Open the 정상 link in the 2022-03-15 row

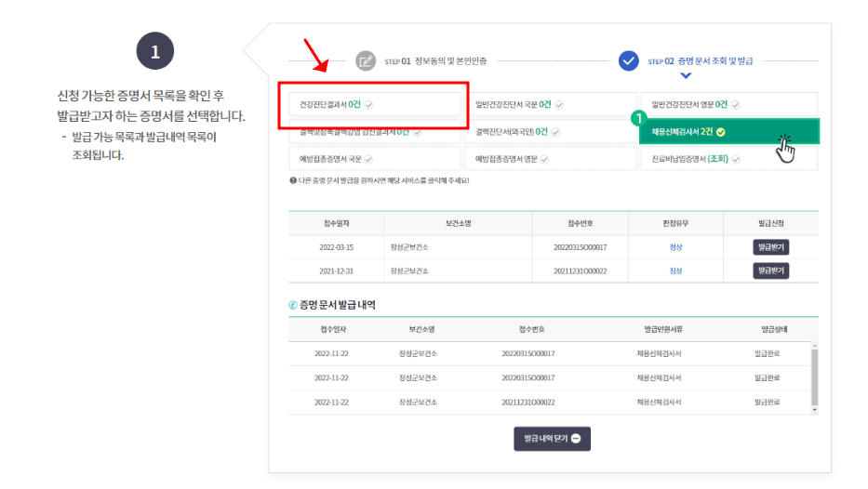coord(675,247)
